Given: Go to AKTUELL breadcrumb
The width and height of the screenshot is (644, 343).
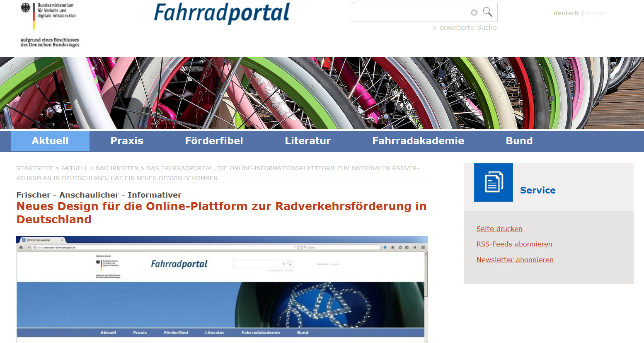Looking at the screenshot, I should click(x=75, y=168).
